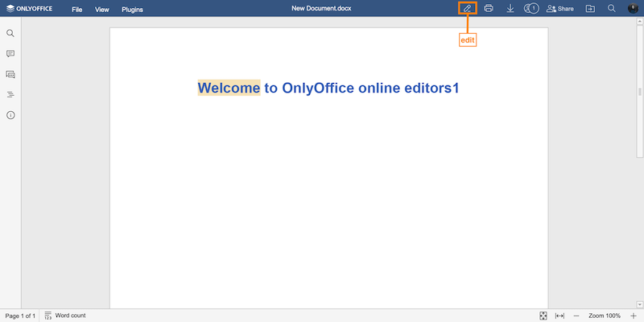Open the file location folder icon
The width and height of the screenshot is (644, 322).
[x=590, y=9]
